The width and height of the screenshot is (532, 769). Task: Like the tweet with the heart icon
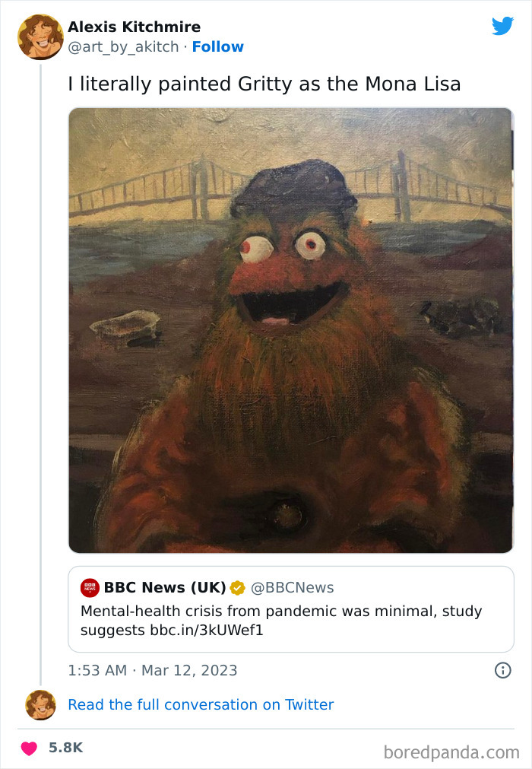pos(29,748)
